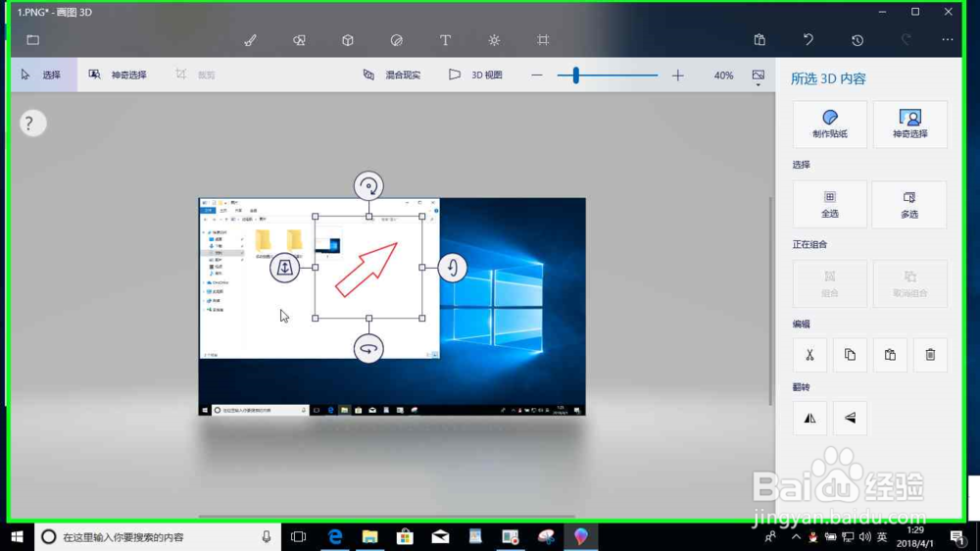Delete the selection with trash icon
The height and width of the screenshot is (551, 980).
coord(930,355)
